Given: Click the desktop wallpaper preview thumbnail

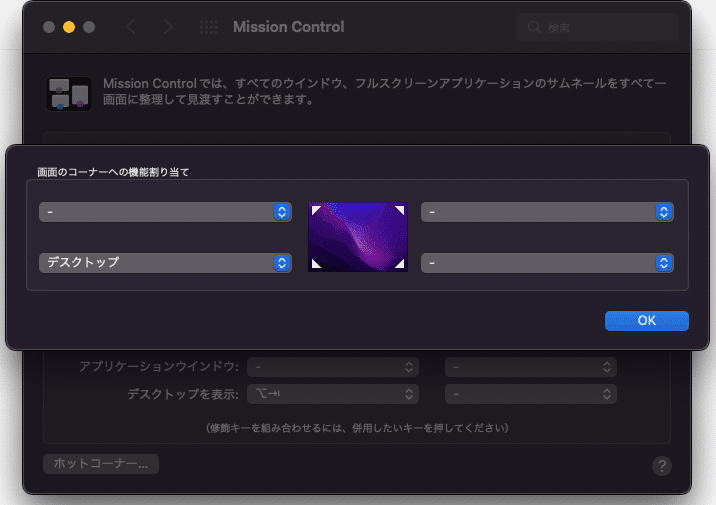Looking at the screenshot, I should 358,237.
